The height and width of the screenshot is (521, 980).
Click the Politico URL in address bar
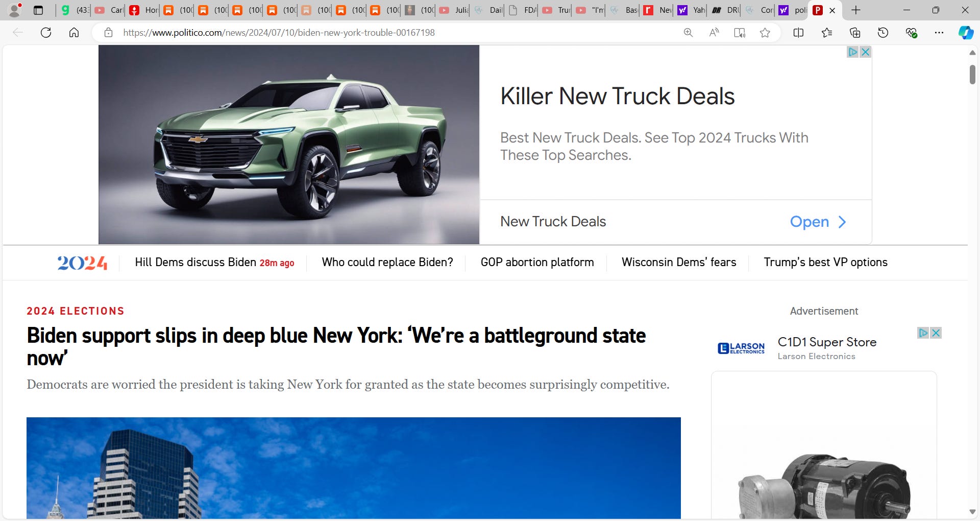tap(279, 33)
